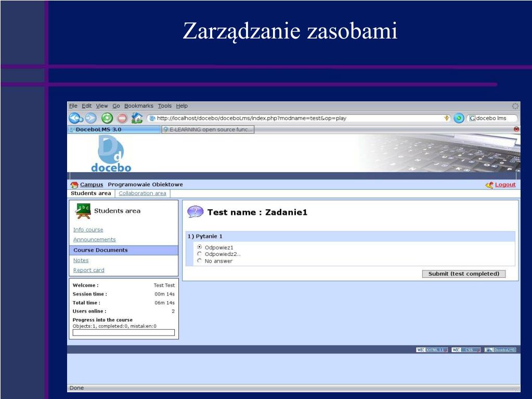Select the Odpowiedz2.. radio button
532x399 pixels.
pyautogui.click(x=200, y=254)
